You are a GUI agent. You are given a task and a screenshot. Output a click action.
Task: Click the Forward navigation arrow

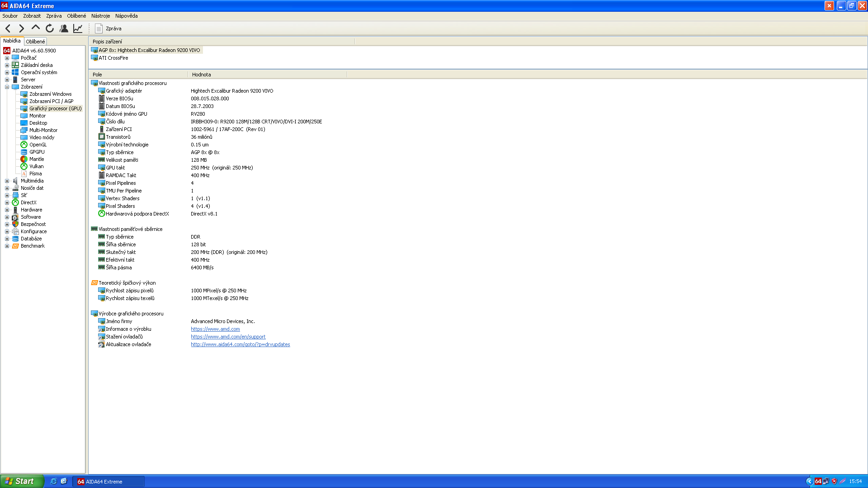[x=21, y=28]
